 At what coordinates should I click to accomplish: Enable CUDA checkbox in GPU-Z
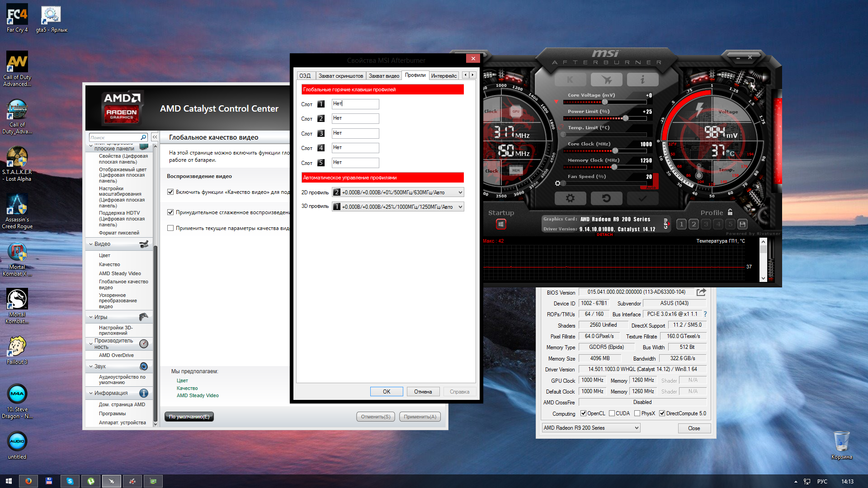(612, 413)
